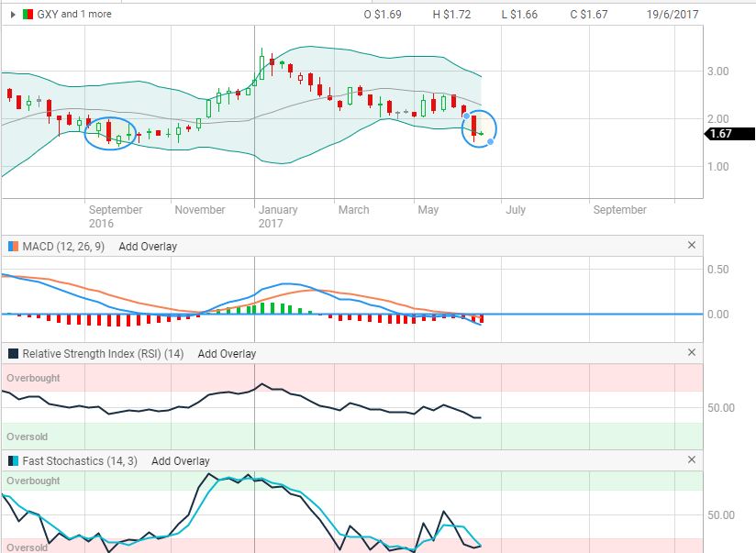
Task: Open MACD (12, 26, 9) settings label
Action: [x=63, y=247]
